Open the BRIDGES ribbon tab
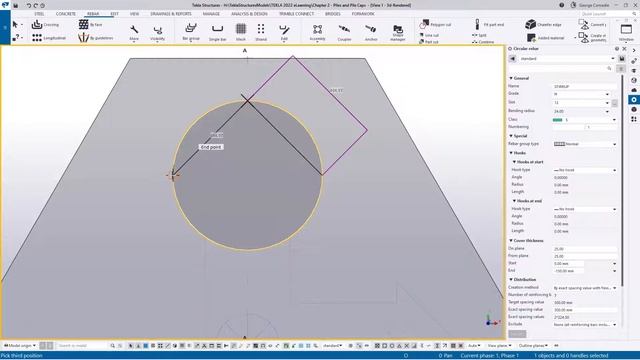This screenshot has height=360, width=640. click(x=332, y=14)
